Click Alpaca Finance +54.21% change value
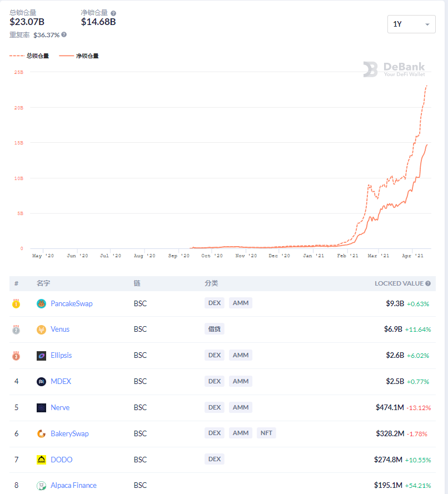 pos(418,486)
